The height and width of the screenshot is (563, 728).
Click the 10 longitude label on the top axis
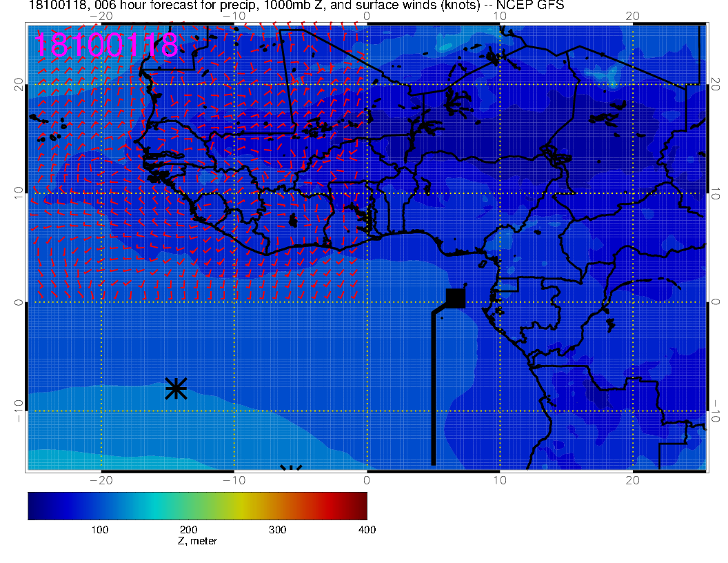point(500,16)
